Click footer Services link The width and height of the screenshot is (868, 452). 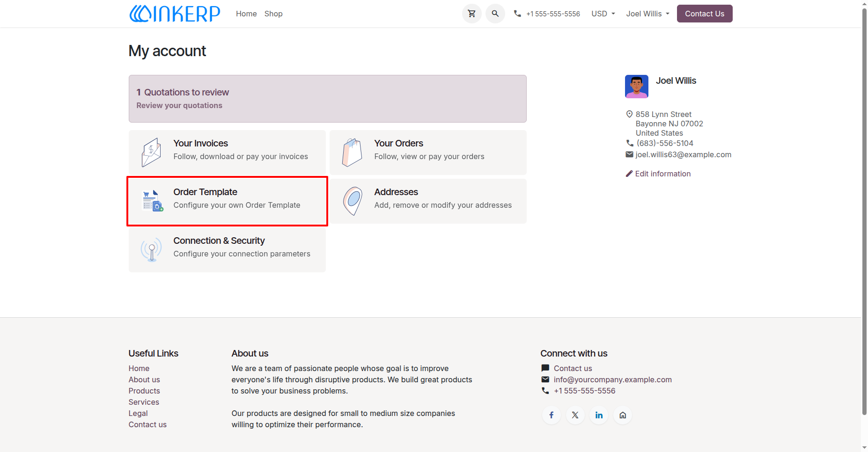[x=144, y=402]
